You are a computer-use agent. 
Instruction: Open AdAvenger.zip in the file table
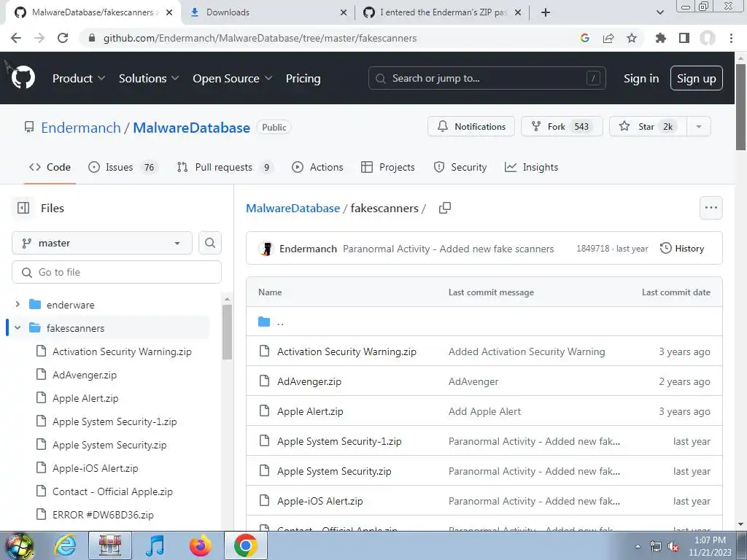309,381
